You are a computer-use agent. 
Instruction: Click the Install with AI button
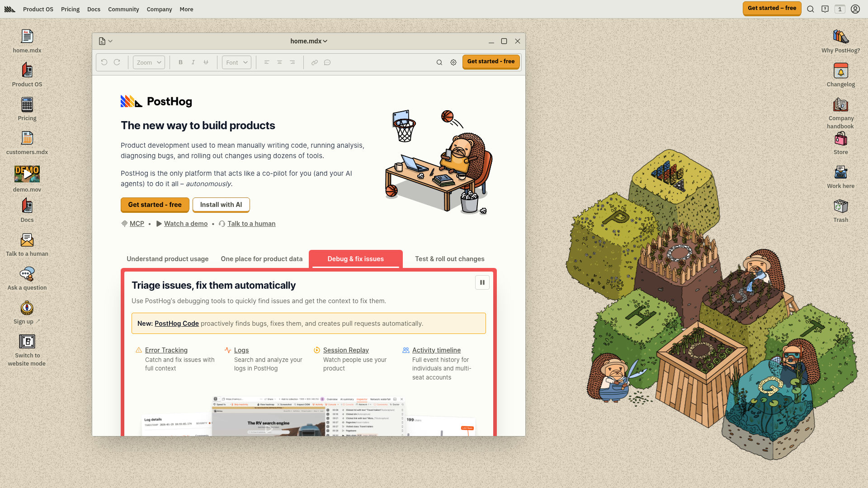pos(221,205)
